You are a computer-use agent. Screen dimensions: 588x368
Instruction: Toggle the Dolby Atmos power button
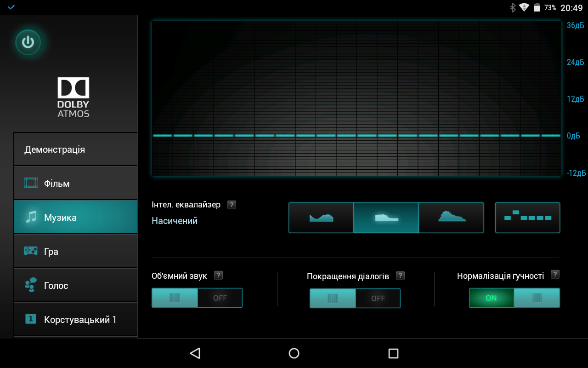[28, 42]
